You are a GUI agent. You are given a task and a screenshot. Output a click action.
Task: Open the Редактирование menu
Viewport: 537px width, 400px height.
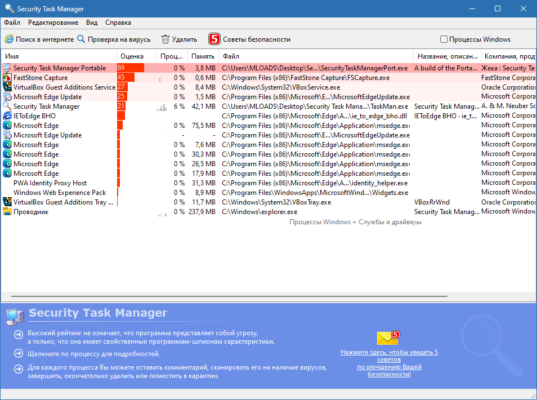coord(53,23)
